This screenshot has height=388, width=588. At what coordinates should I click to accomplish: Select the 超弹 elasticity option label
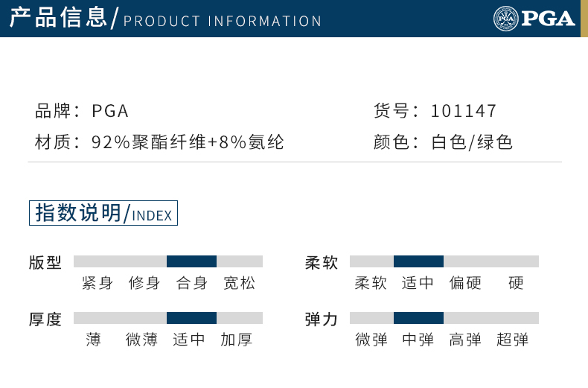pos(512,340)
